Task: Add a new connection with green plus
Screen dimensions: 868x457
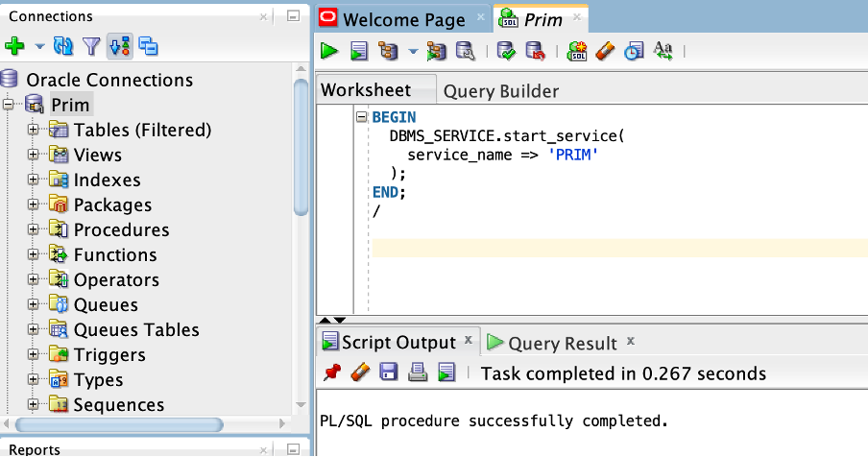Action: [15, 46]
